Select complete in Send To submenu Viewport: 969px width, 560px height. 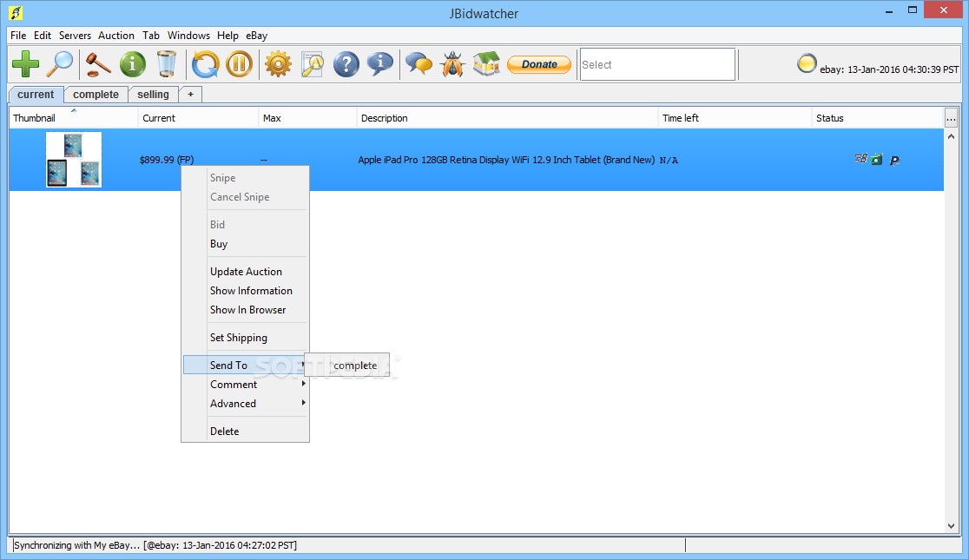coord(347,366)
